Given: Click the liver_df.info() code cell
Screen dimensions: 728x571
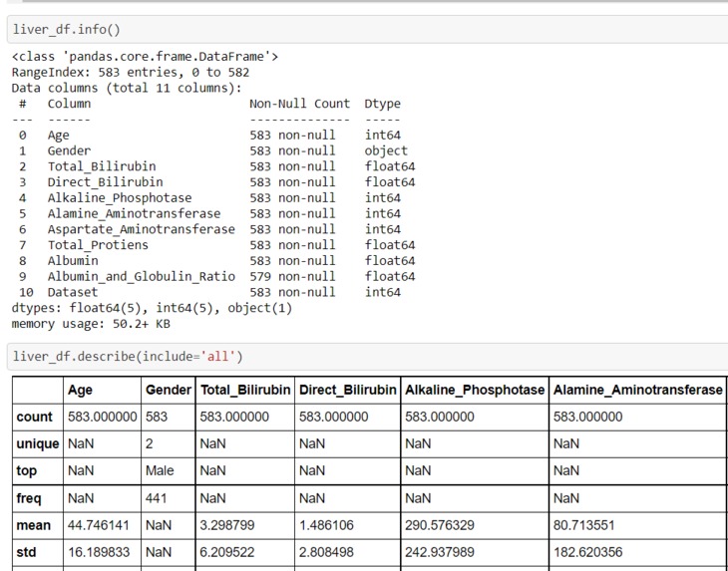Looking at the screenshot, I should tap(368, 30).
